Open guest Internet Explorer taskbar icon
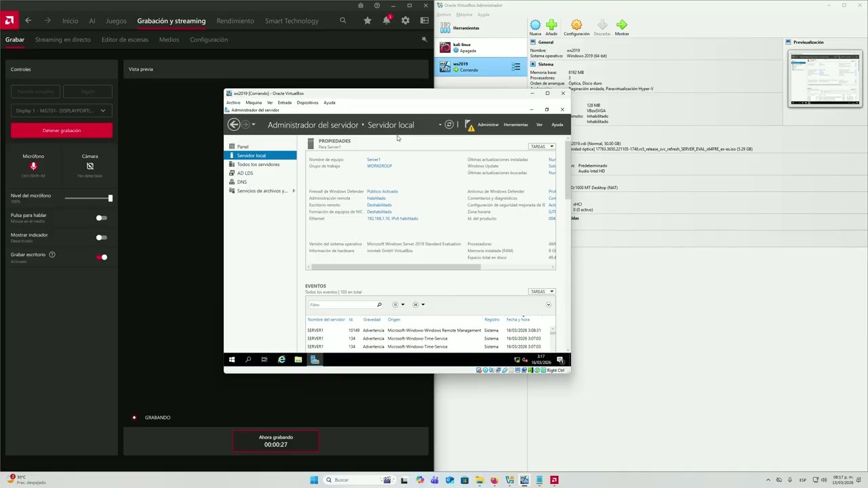868x488 pixels. point(281,360)
